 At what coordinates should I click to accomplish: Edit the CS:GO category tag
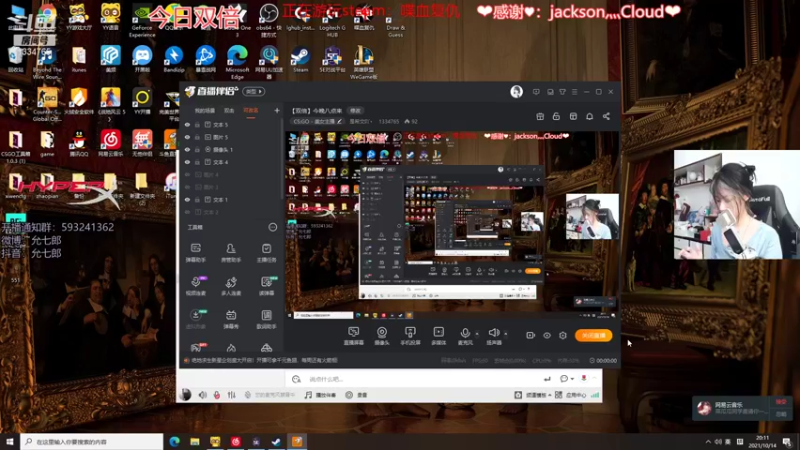click(317, 121)
